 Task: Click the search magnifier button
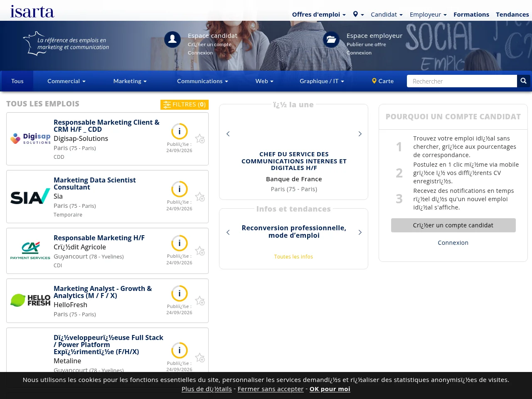523,81
